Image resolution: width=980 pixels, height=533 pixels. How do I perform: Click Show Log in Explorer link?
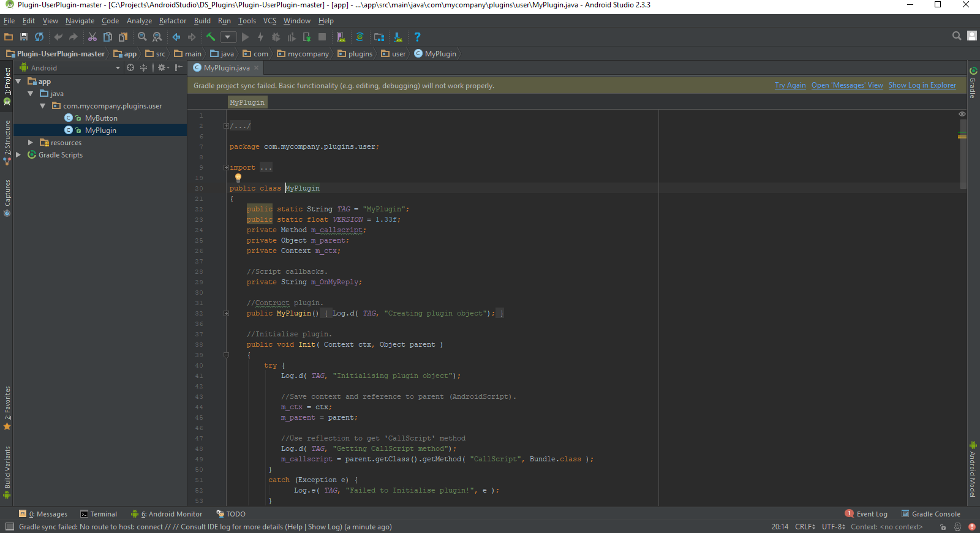[x=922, y=86]
